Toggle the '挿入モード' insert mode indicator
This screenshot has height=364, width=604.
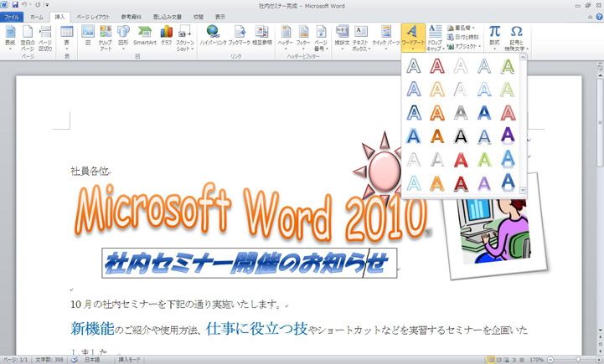[129, 360]
